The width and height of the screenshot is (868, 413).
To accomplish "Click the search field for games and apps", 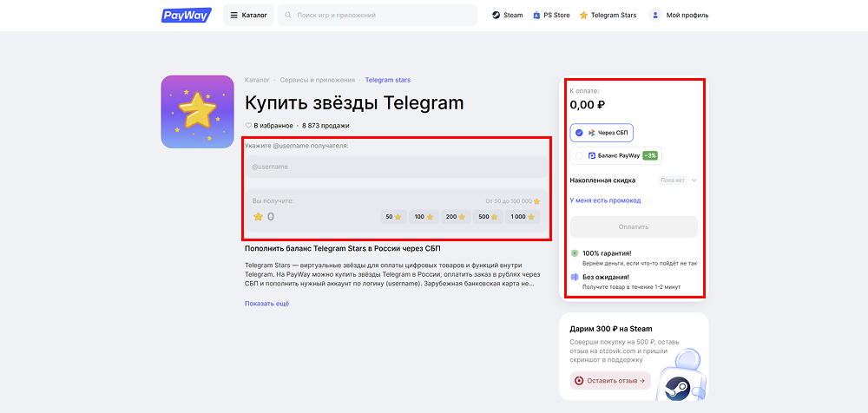I will pyautogui.click(x=378, y=15).
